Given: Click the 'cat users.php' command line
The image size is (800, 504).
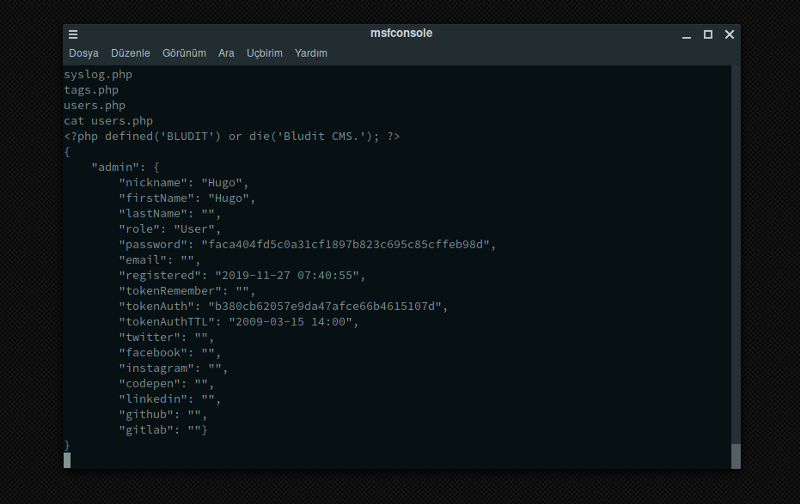Looking at the screenshot, I should (108, 121).
